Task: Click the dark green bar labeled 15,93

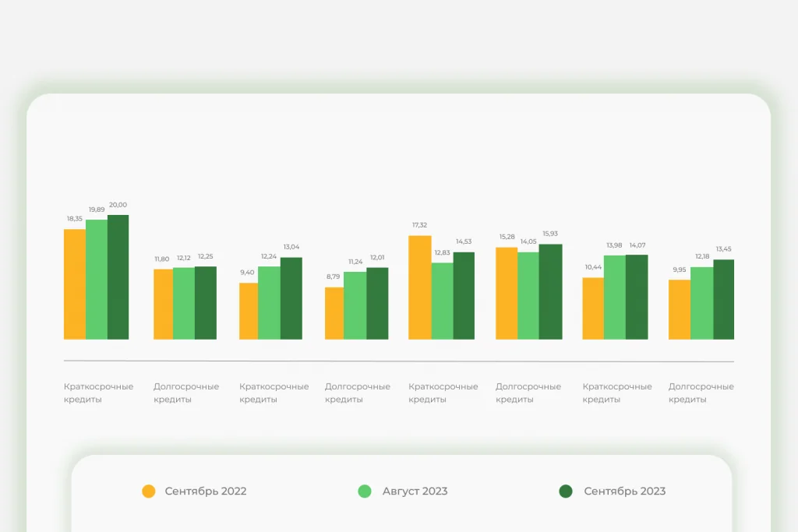Action: pyautogui.click(x=551, y=292)
